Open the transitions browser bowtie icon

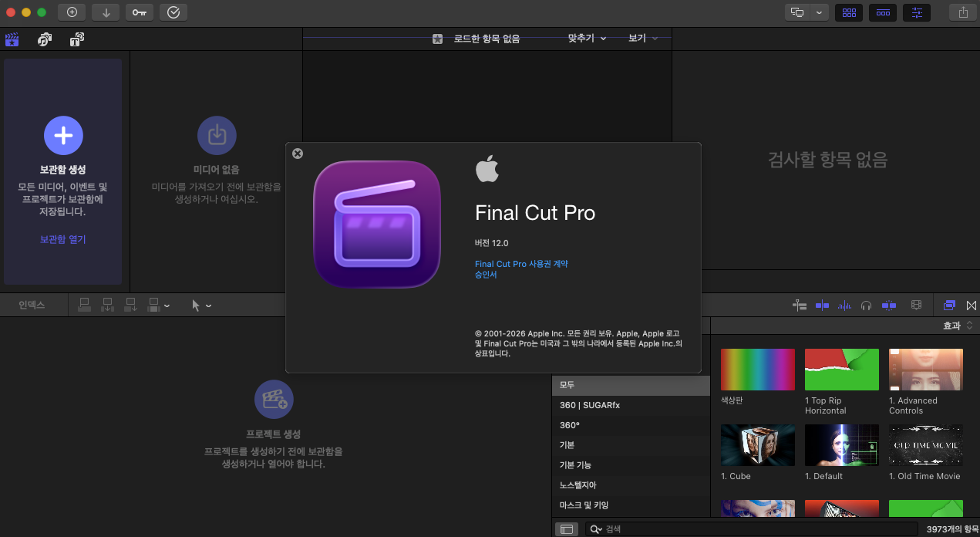point(971,306)
